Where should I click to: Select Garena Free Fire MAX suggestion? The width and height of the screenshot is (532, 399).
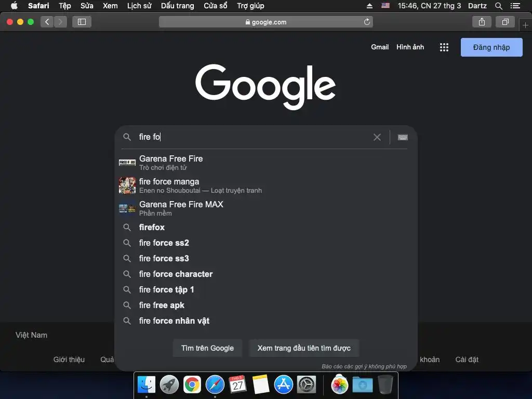point(266,208)
